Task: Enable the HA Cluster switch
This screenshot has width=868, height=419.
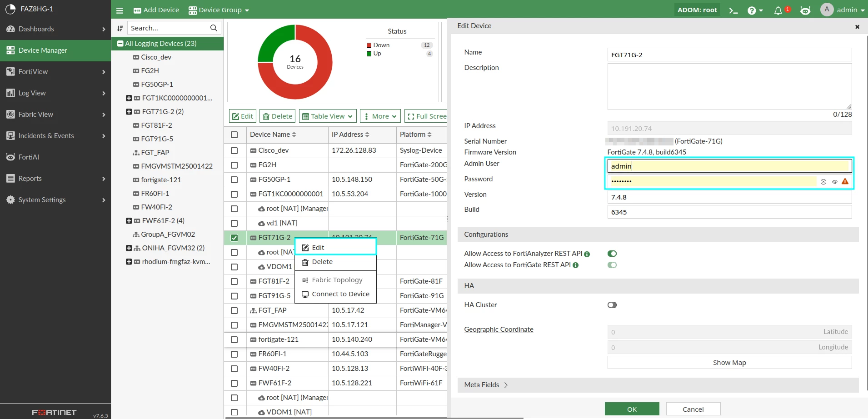Action: [x=612, y=305]
